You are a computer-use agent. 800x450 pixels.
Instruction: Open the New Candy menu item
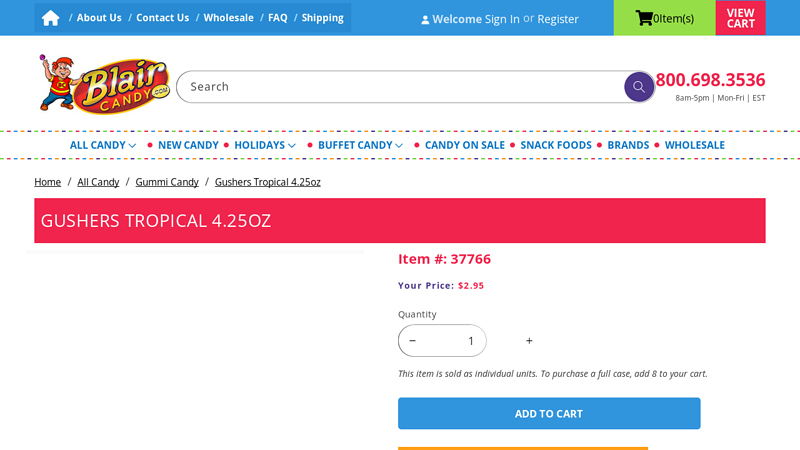(188, 145)
